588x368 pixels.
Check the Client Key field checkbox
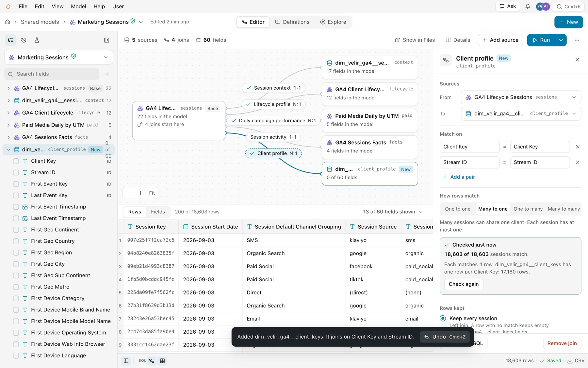pyautogui.click(x=16, y=161)
